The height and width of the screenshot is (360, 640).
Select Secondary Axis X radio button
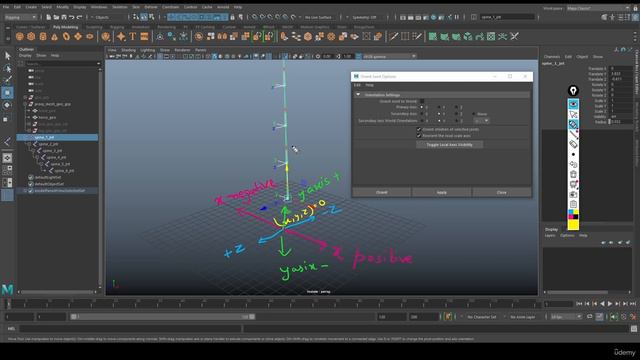click(x=422, y=114)
